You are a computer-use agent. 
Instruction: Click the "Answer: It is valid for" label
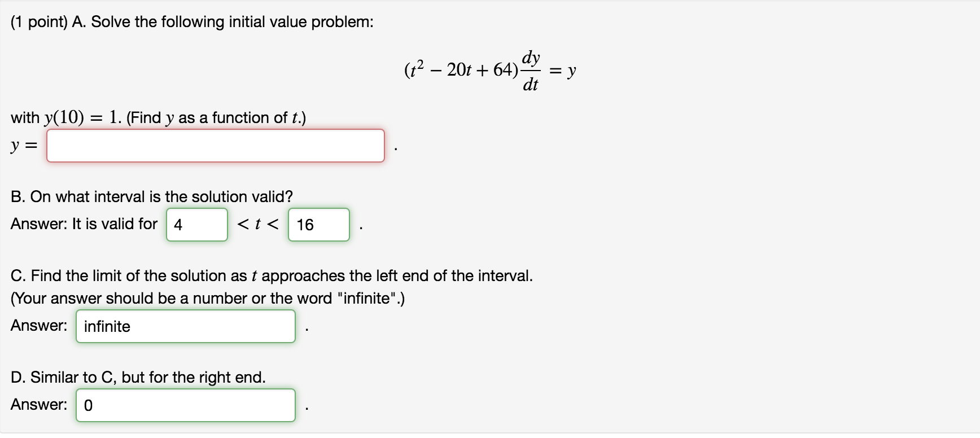tap(84, 224)
